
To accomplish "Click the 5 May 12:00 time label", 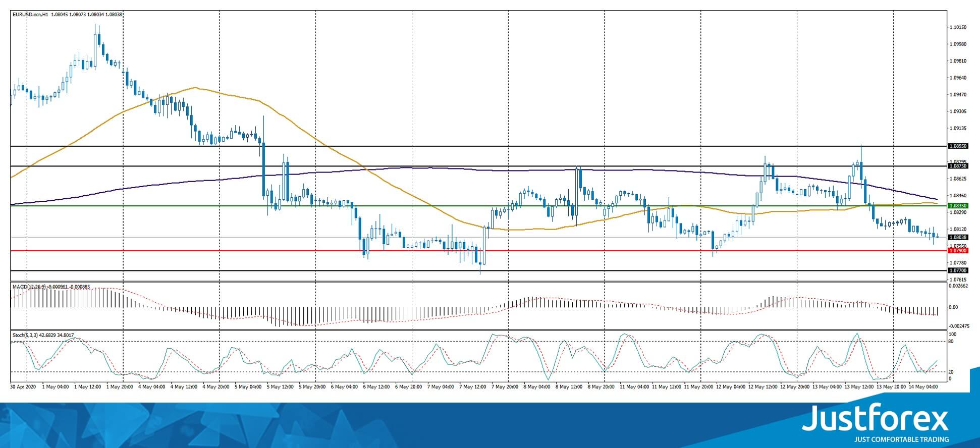I will (280, 387).
